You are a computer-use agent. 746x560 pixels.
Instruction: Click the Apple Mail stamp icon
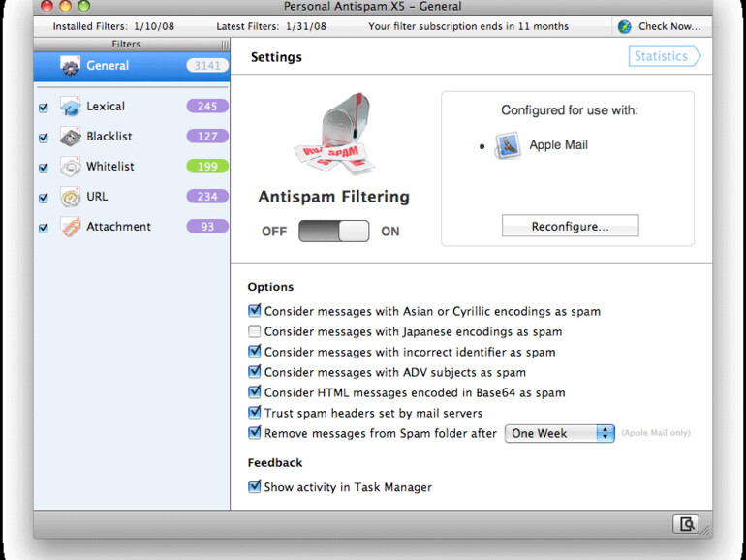click(507, 145)
